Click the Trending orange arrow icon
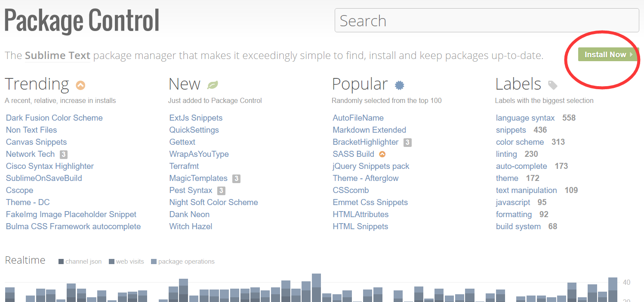The height and width of the screenshot is (302, 644). click(x=80, y=85)
